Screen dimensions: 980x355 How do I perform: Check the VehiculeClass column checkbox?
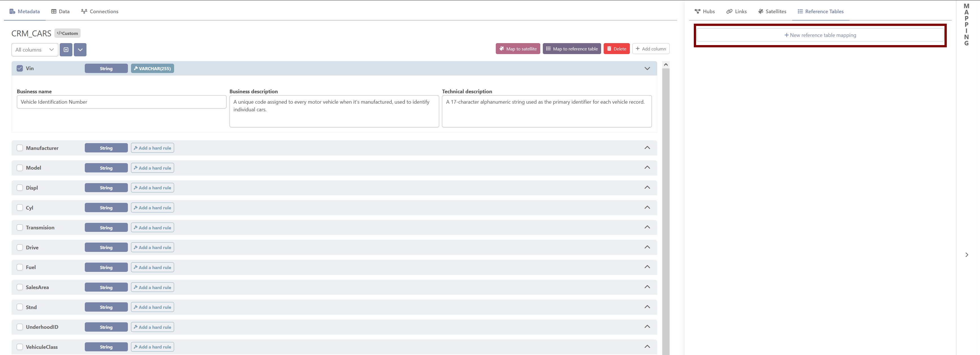(20, 347)
